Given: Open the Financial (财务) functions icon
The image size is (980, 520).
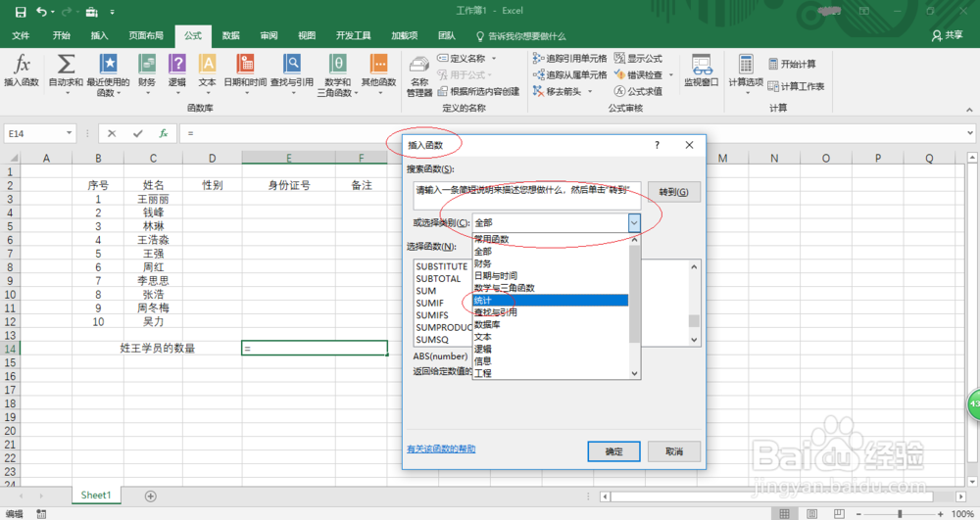Looking at the screenshot, I should point(147,65).
